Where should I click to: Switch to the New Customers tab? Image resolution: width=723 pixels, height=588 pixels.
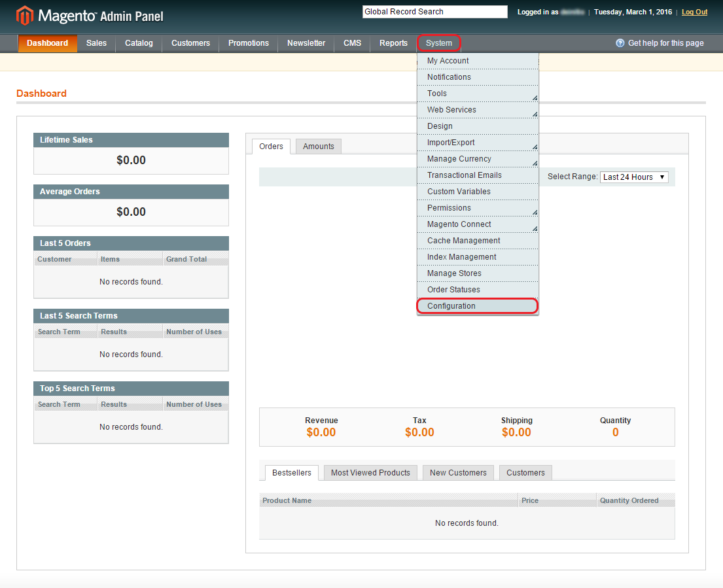coord(458,473)
